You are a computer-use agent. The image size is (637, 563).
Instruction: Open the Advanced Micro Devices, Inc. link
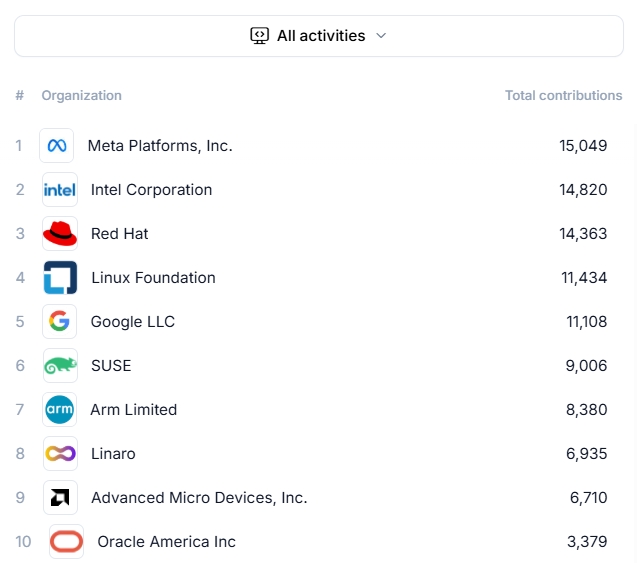tap(199, 498)
